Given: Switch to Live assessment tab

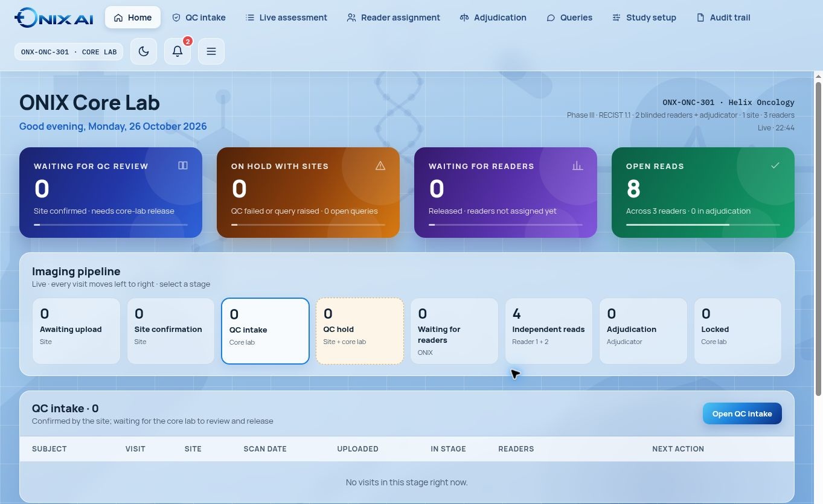Looking at the screenshot, I should tap(286, 18).
